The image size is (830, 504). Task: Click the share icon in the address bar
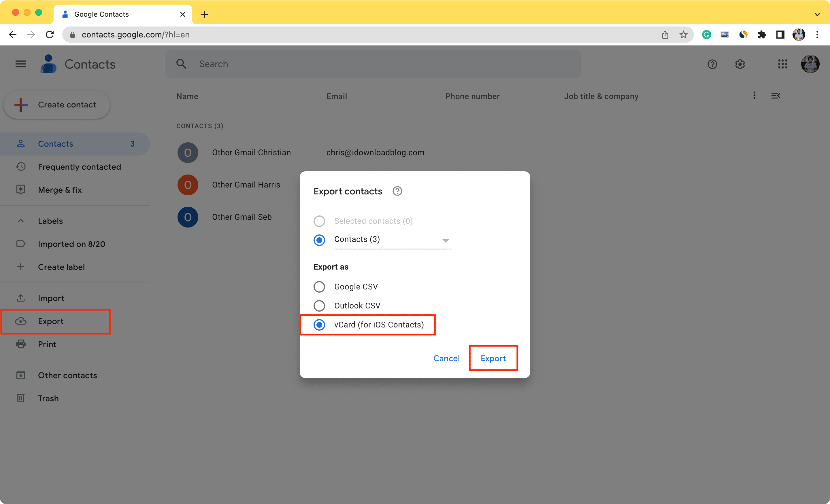665,35
